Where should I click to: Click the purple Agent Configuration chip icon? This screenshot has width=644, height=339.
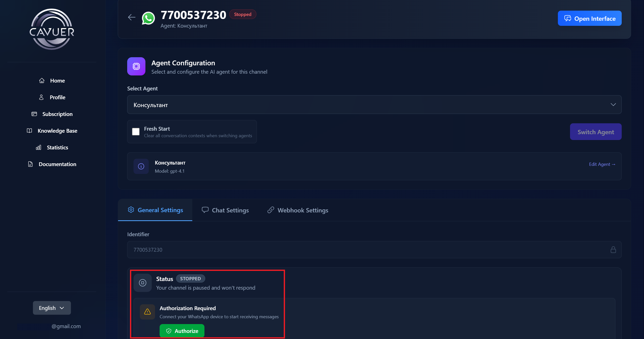(136, 66)
